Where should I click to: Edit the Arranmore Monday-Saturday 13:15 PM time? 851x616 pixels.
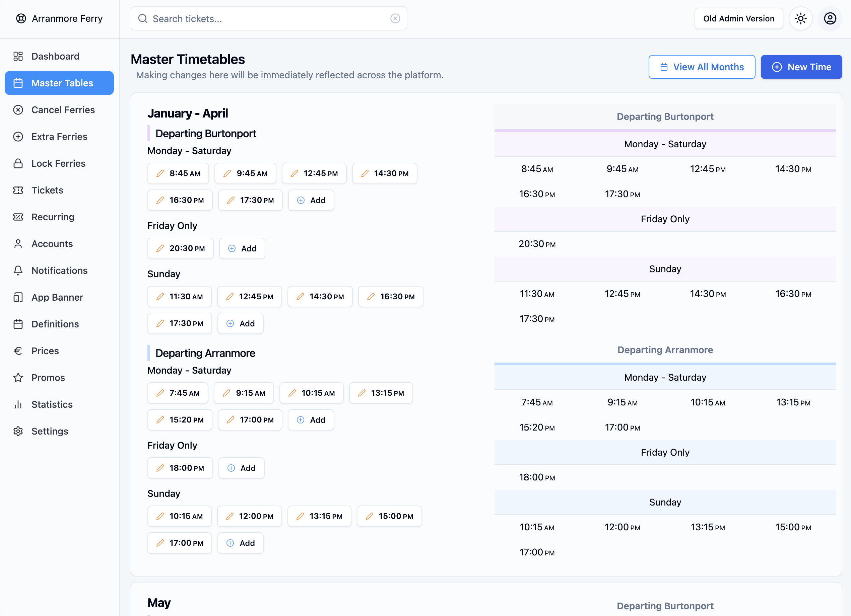[381, 393]
